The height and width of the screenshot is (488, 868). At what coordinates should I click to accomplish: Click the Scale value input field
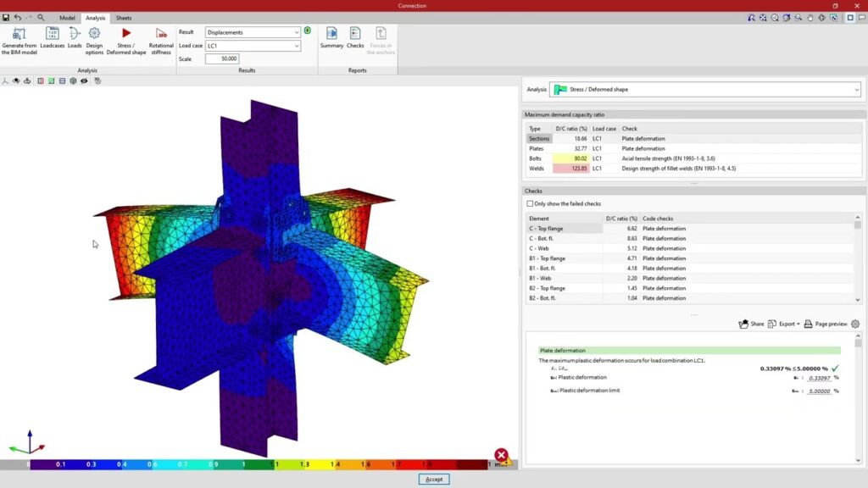coord(222,59)
